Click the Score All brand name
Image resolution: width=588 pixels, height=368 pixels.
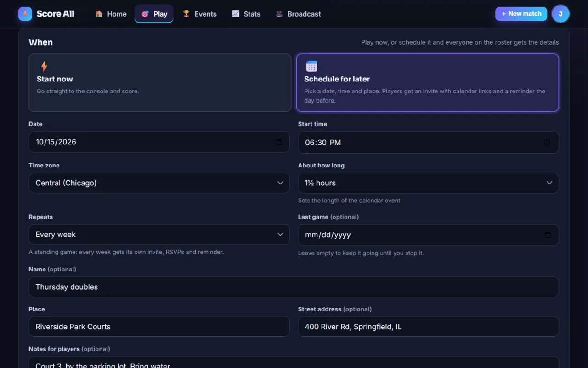[x=55, y=14]
